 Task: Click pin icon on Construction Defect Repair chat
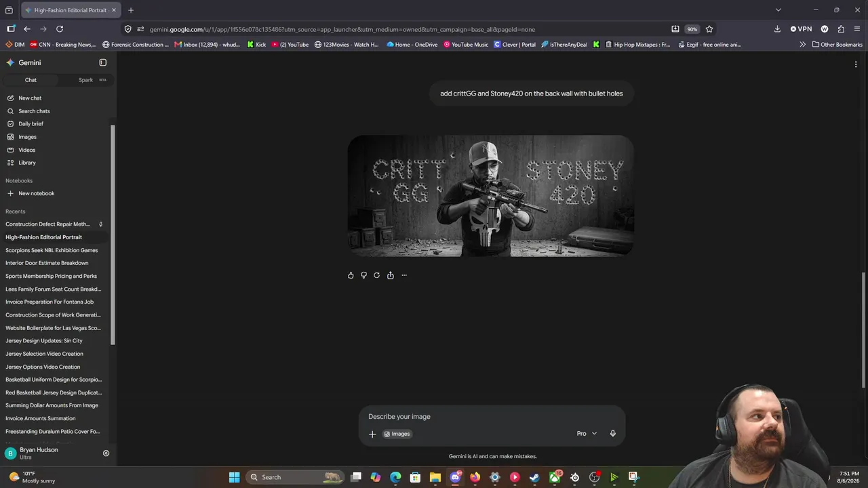point(100,224)
